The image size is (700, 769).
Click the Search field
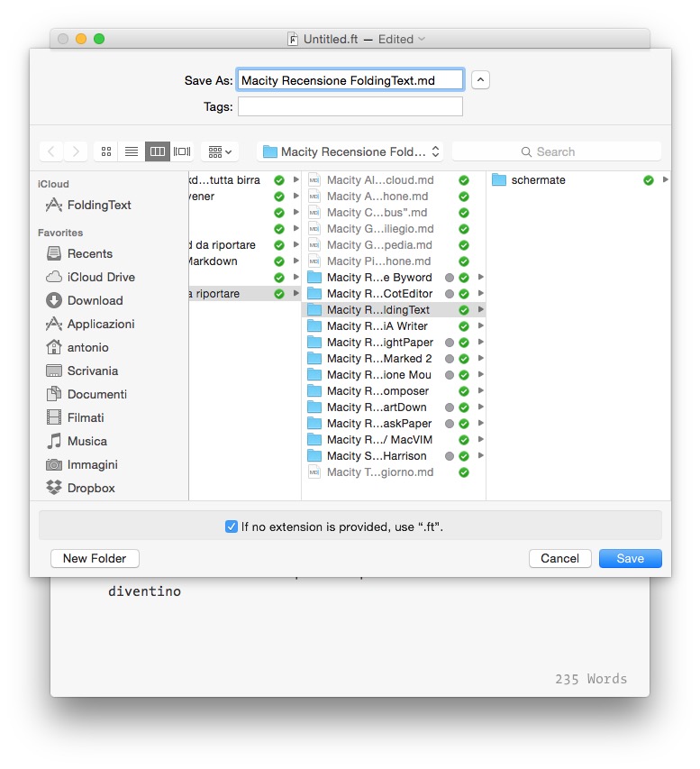(557, 151)
